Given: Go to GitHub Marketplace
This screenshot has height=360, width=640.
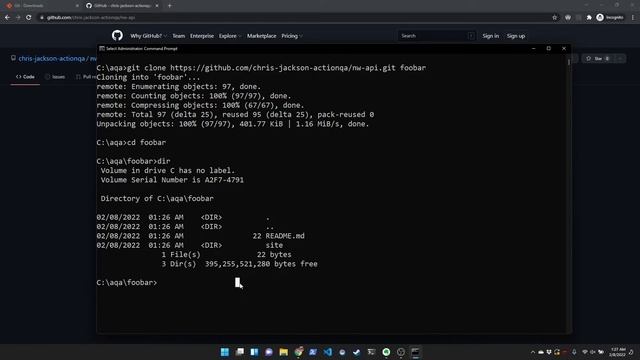Looking at the screenshot, I should pyautogui.click(x=261, y=36).
